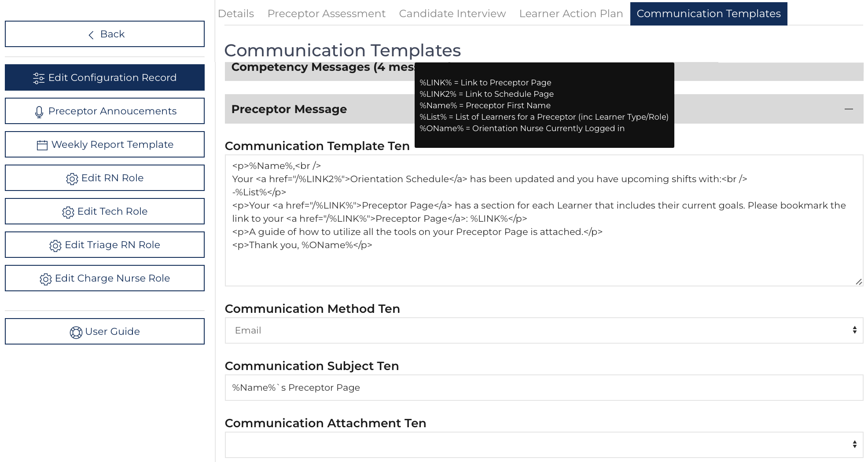This screenshot has width=868, height=462.
Task: Switch to the Preceptor Assessment tab
Action: 326,14
